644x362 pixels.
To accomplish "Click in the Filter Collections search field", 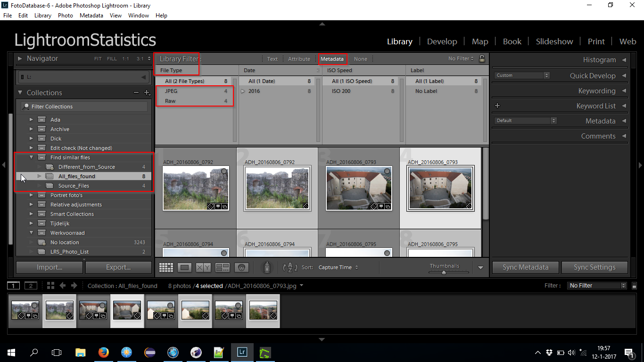I will (x=84, y=107).
